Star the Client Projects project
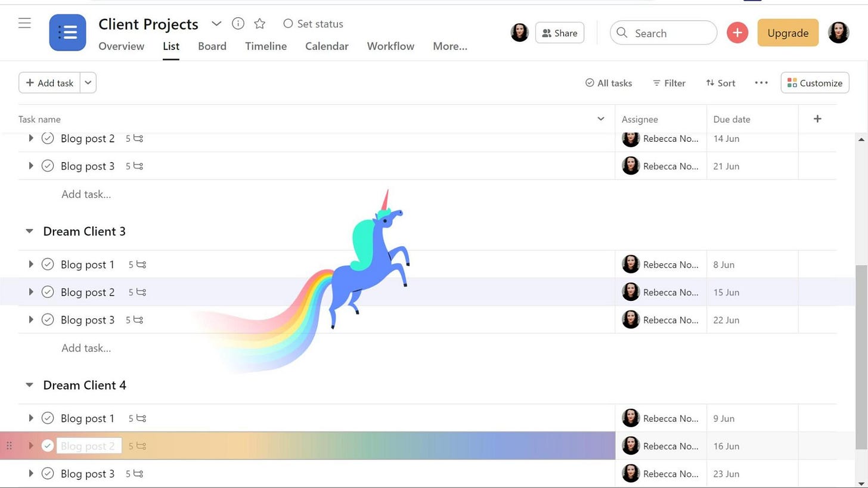Screen dimensions: 868x488 pos(259,23)
